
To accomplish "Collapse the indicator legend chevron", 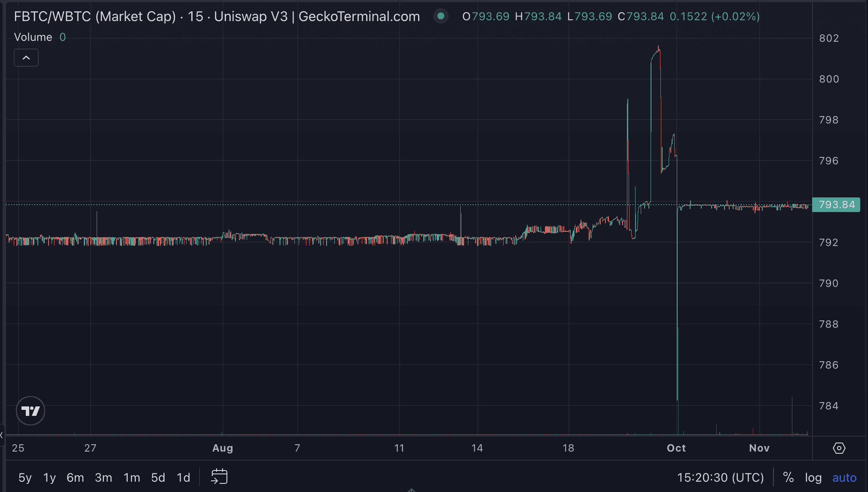I will point(26,58).
